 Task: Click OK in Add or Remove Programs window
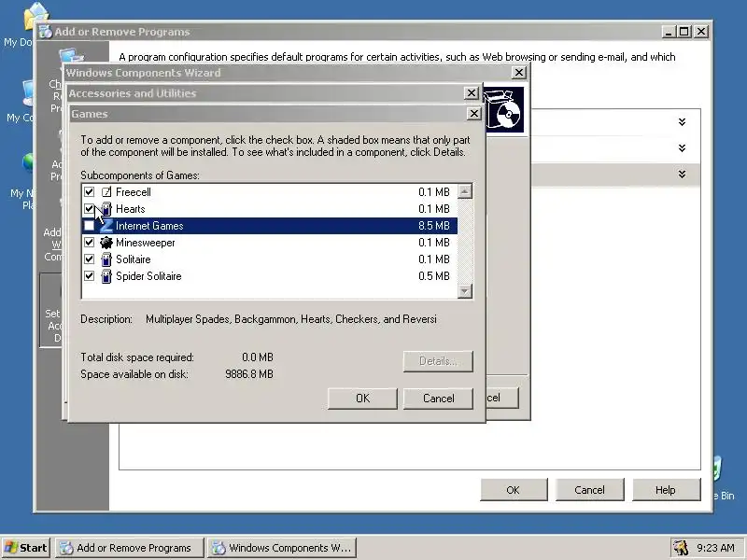click(514, 490)
